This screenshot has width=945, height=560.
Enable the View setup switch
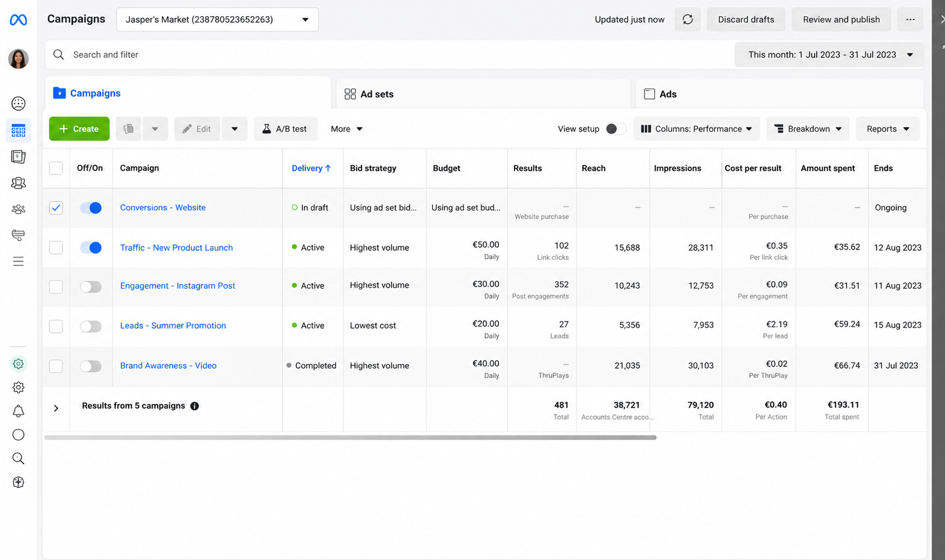(615, 129)
